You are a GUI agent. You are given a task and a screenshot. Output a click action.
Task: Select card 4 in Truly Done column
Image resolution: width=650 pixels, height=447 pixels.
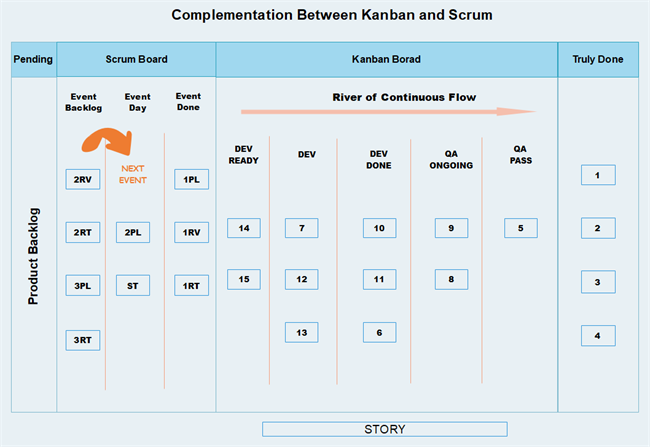598,335
